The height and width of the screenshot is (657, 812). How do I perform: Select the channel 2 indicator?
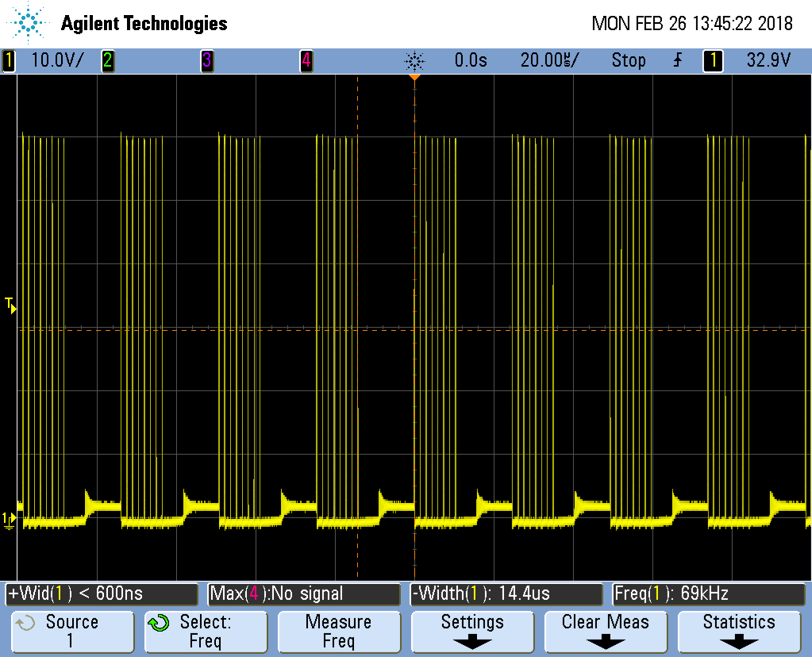(x=108, y=60)
